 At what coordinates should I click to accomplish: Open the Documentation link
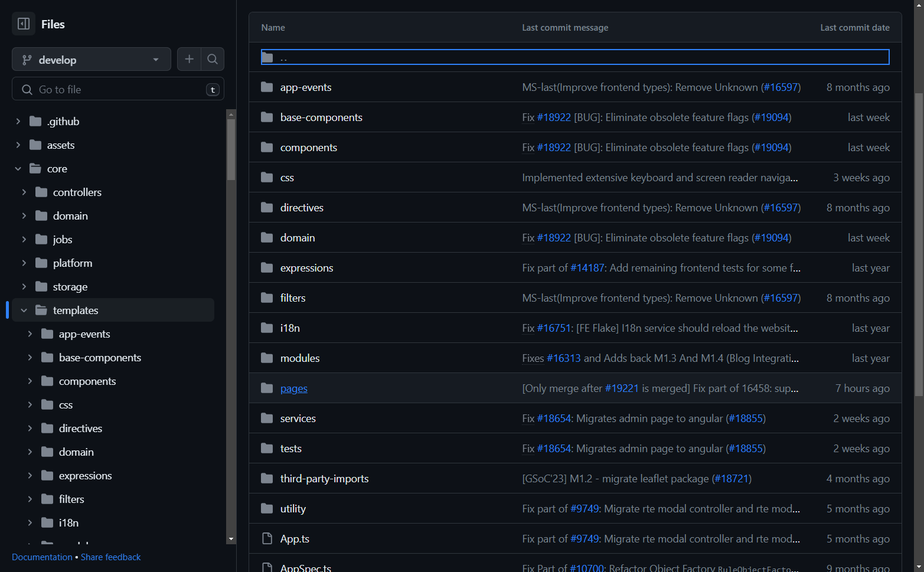pyautogui.click(x=42, y=557)
